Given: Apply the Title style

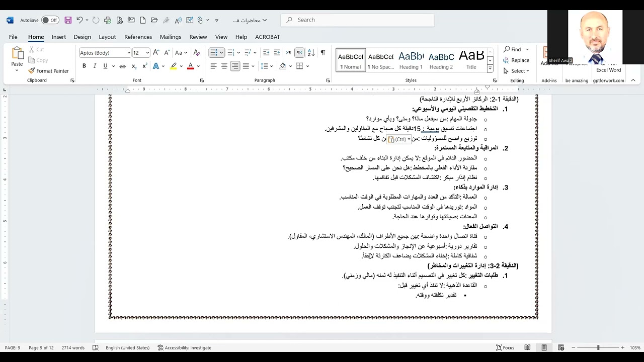Looking at the screenshot, I should click(471, 60).
